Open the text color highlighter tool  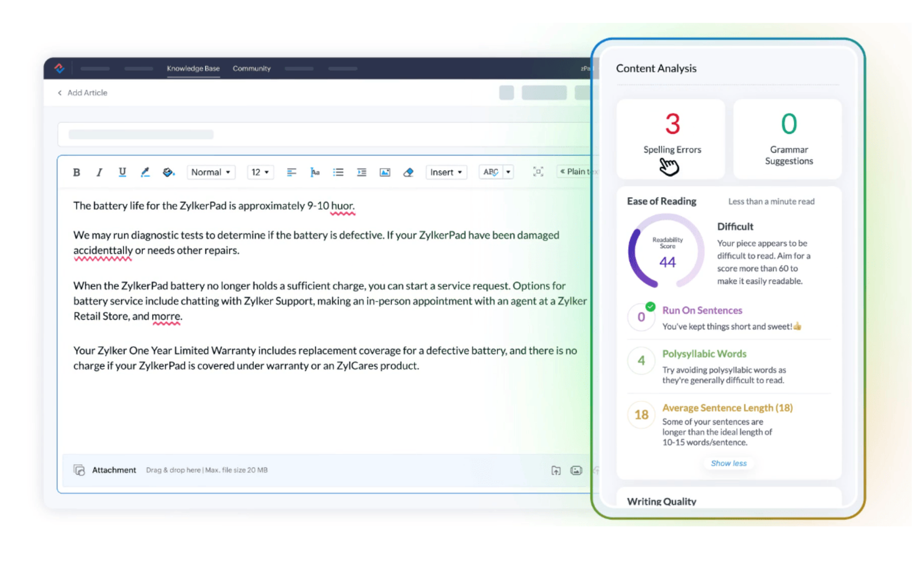pos(145,172)
